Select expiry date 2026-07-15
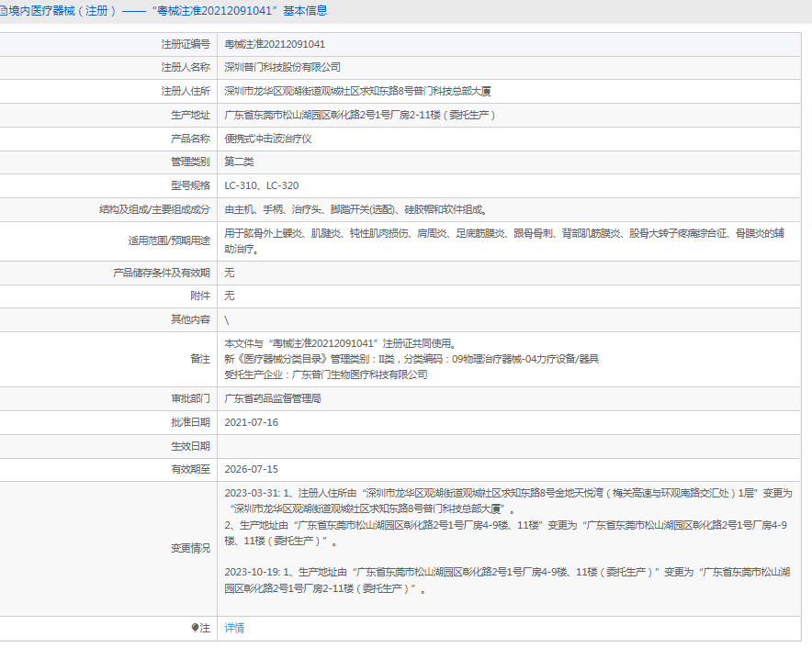The image size is (812, 648). pos(251,469)
